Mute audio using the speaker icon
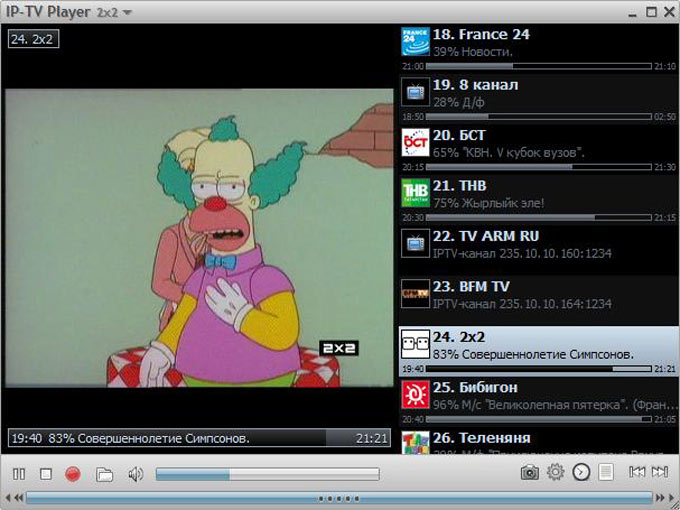This screenshot has height=510, width=680. coord(135,474)
